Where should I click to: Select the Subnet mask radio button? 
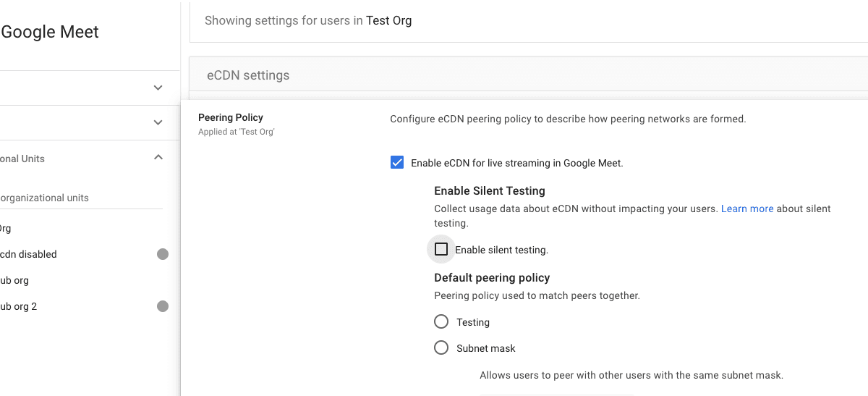point(441,348)
